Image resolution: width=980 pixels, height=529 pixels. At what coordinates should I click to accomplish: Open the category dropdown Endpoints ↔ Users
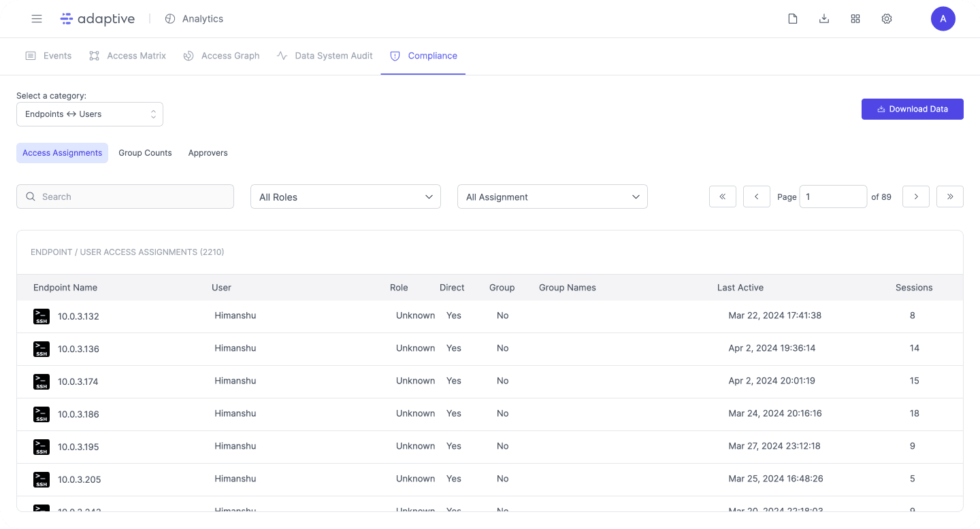[90, 114]
